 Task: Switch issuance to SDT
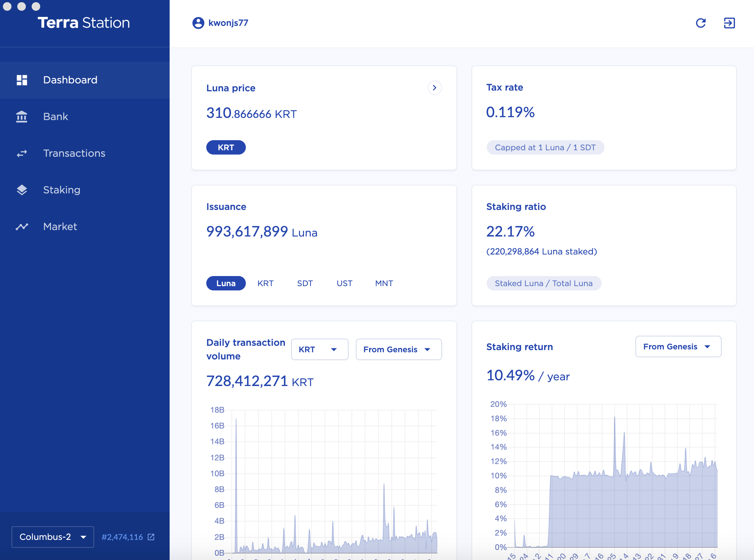(305, 283)
